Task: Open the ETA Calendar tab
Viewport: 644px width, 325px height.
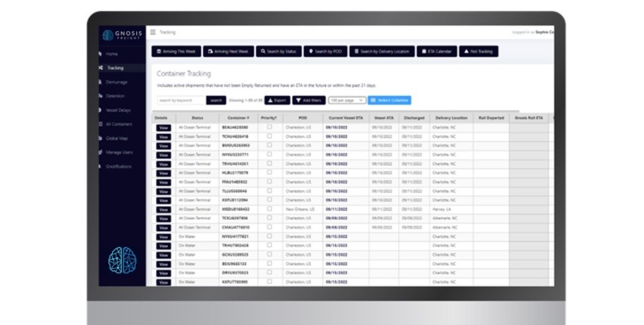Action: point(437,52)
